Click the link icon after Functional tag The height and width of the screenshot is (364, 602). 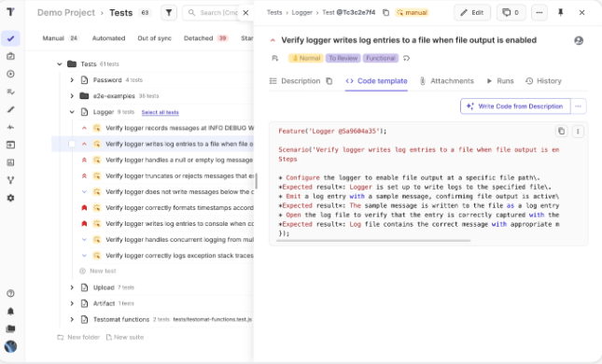click(x=406, y=59)
